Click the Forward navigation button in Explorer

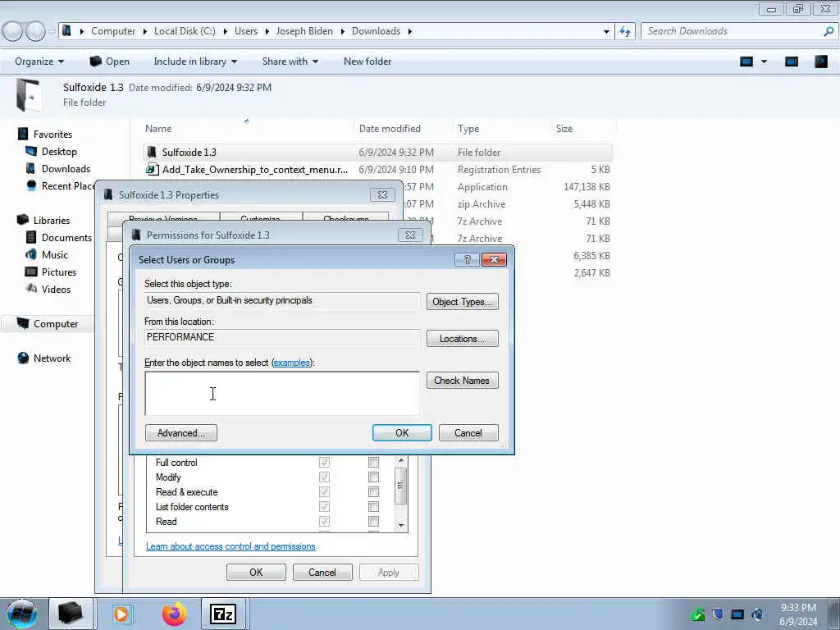36,31
